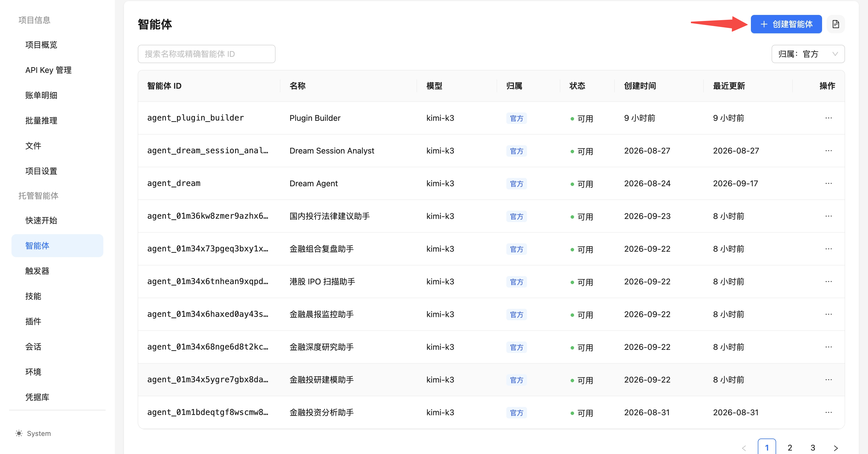This screenshot has height=454, width=868.
Task: Open 项目设置 in the sidebar
Action: click(41, 171)
